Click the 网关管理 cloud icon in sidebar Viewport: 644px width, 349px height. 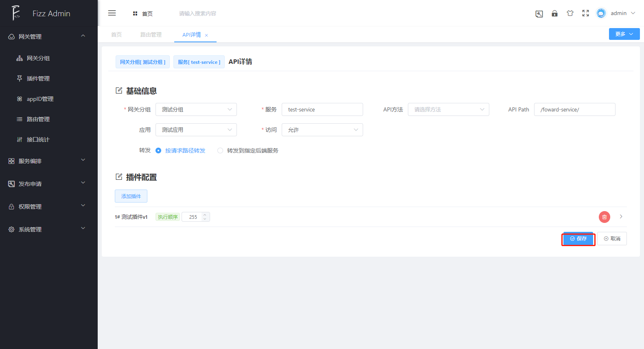(11, 37)
